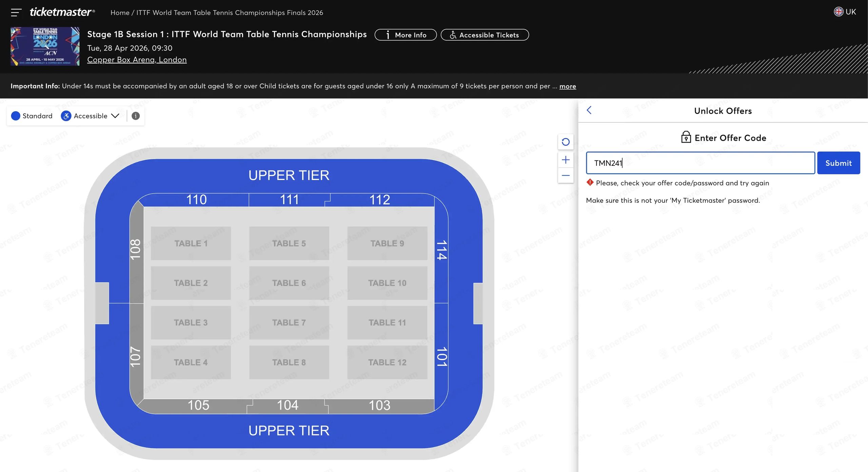Click TABLE 5 on the floor plan
Image resolution: width=868 pixels, height=472 pixels.
(x=289, y=243)
